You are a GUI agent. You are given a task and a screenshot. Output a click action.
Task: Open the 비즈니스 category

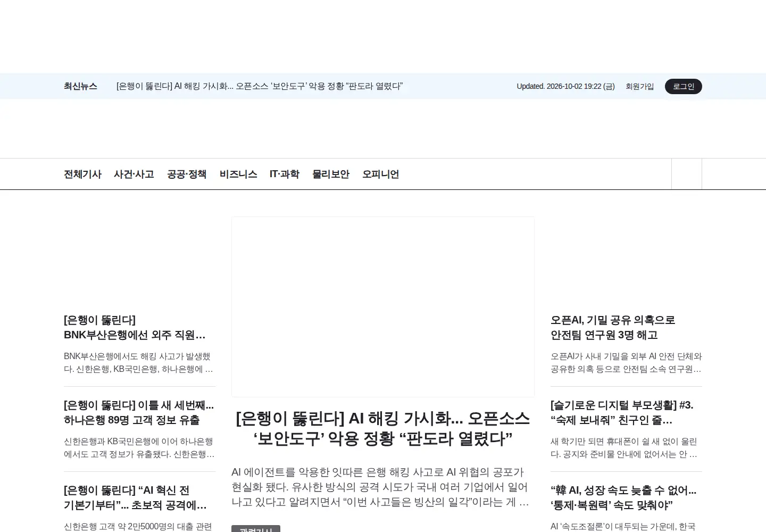click(x=238, y=174)
